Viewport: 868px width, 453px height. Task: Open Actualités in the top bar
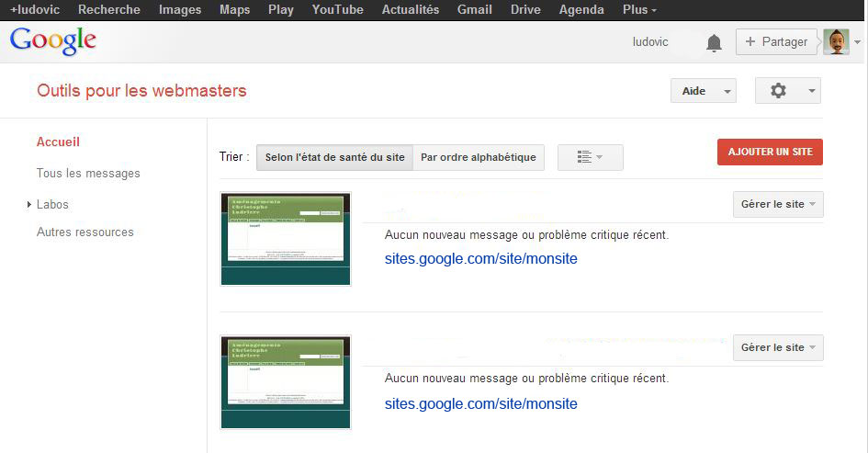pyautogui.click(x=411, y=9)
